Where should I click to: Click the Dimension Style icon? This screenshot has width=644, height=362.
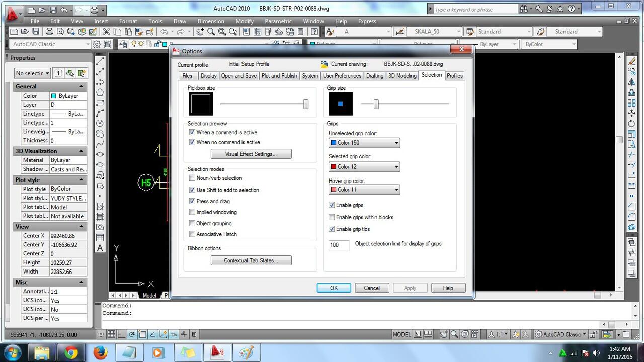[x=400, y=31]
